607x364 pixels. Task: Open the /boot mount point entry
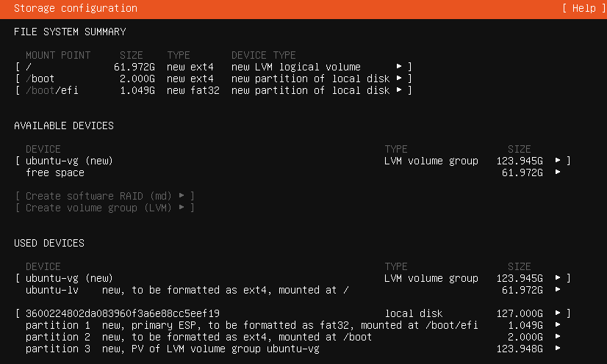coord(214,79)
